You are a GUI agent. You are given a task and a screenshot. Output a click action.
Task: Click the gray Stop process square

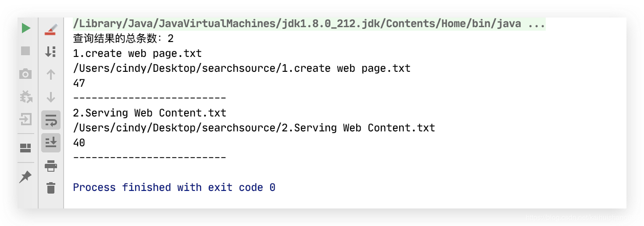click(x=26, y=51)
